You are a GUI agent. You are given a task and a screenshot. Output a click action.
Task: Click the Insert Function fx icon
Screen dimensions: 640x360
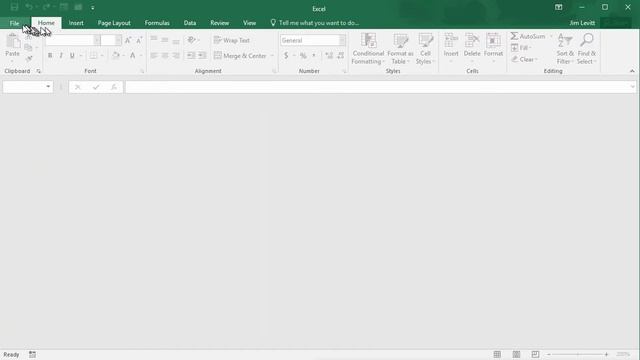pyautogui.click(x=114, y=87)
